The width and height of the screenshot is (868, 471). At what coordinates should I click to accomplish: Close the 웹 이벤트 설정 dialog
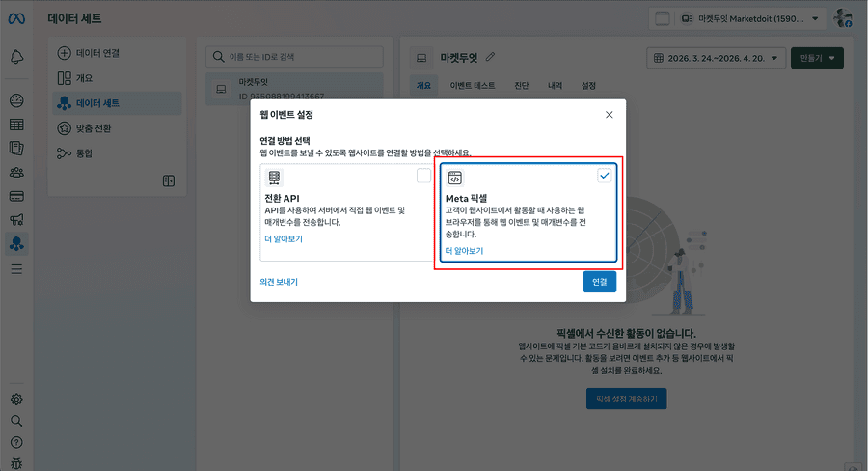pos(609,115)
